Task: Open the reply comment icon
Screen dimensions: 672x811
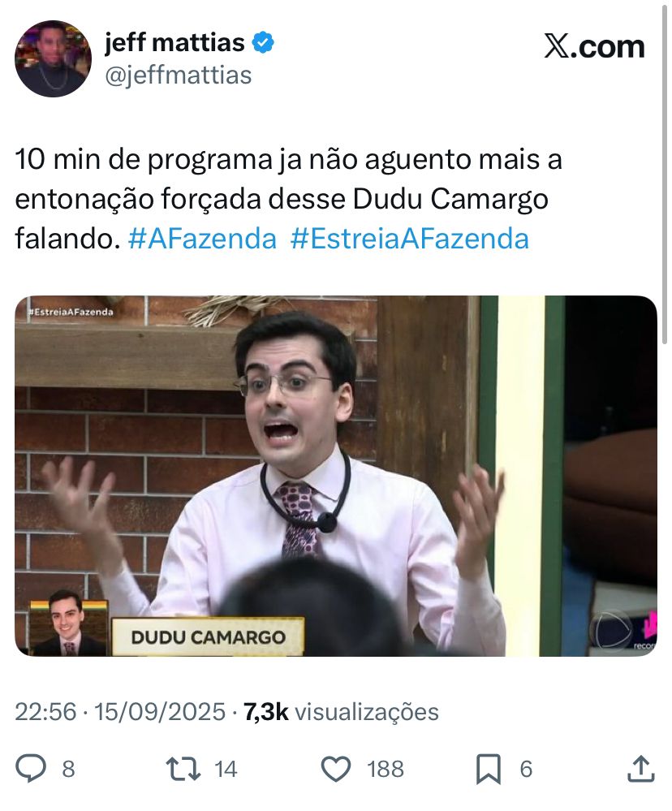Action: [31, 768]
